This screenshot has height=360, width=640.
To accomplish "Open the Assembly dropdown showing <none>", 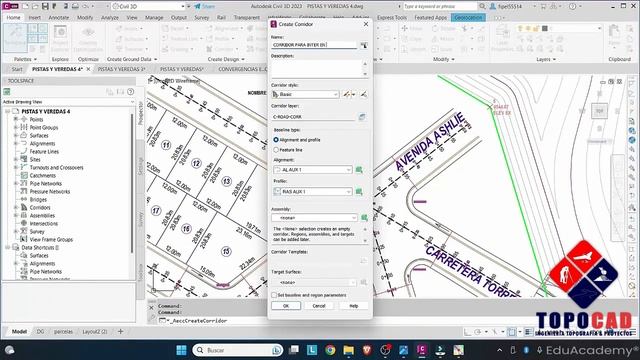I will click(314, 218).
